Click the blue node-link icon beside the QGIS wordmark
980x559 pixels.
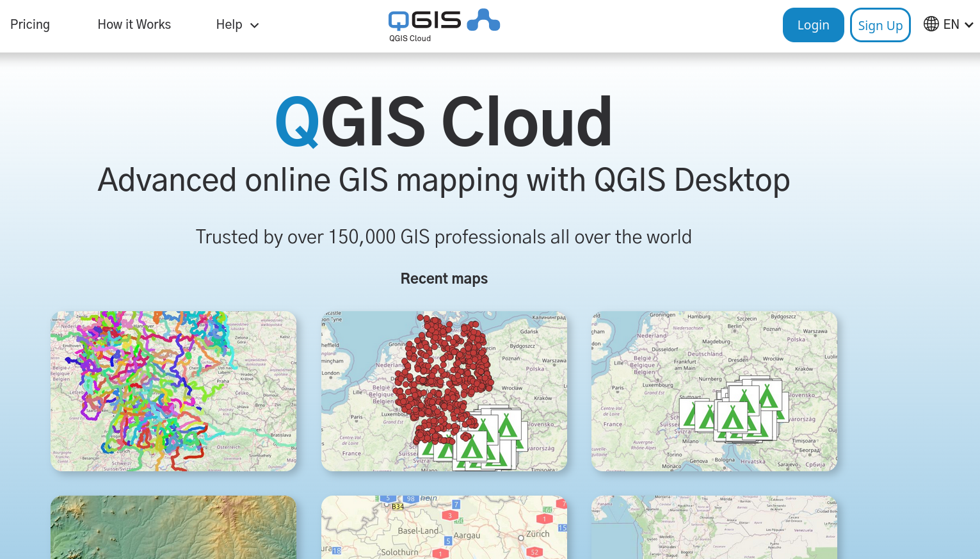[484, 19]
